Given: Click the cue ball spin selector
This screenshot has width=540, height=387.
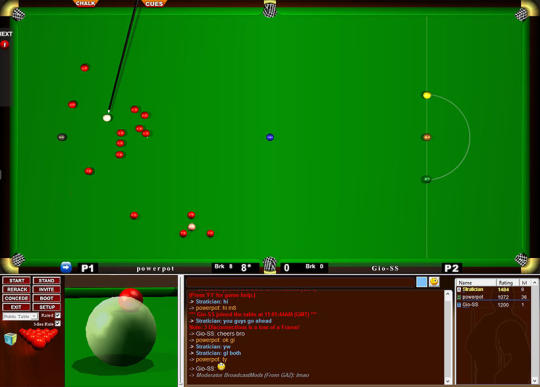Looking at the screenshot, I should [x=121, y=331].
